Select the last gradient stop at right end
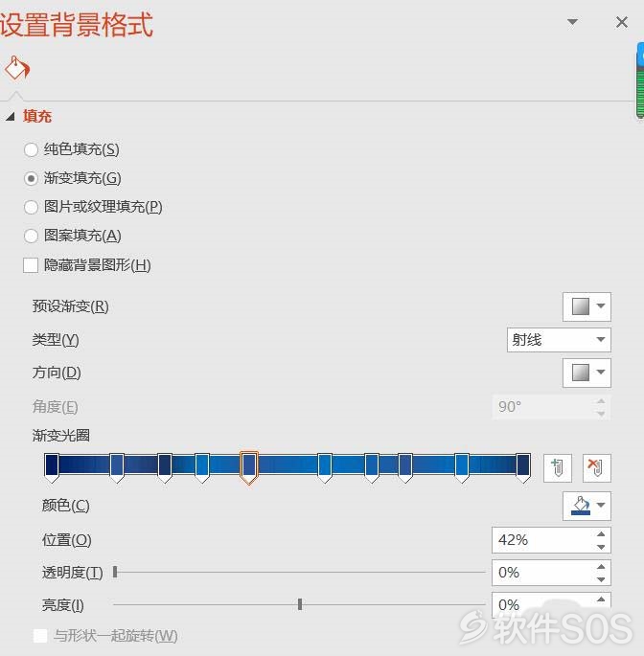This screenshot has height=656, width=644. pyautogui.click(x=523, y=467)
